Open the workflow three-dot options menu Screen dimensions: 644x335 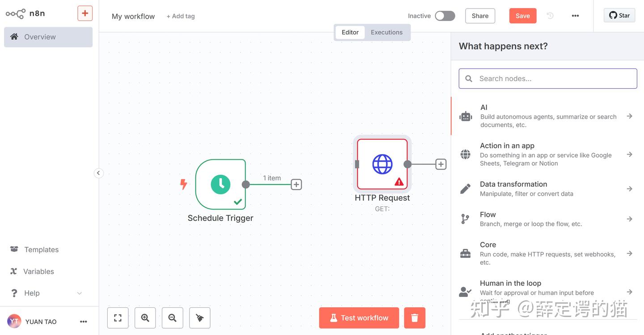[575, 16]
